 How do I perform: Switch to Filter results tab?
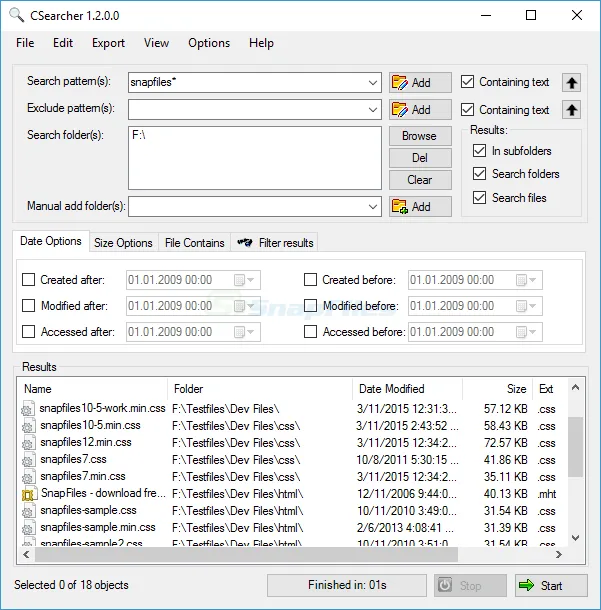(x=274, y=243)
